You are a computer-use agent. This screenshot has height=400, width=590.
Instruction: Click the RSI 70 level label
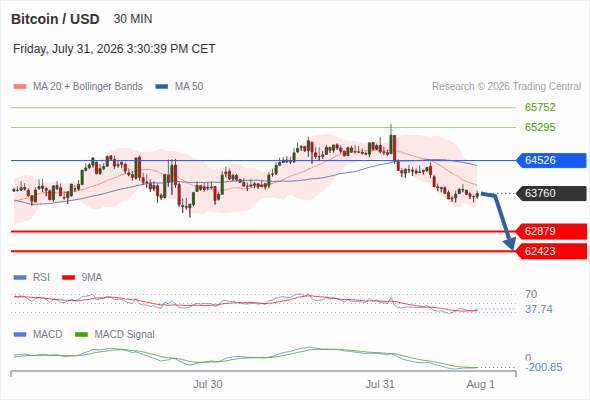(531, 294)
